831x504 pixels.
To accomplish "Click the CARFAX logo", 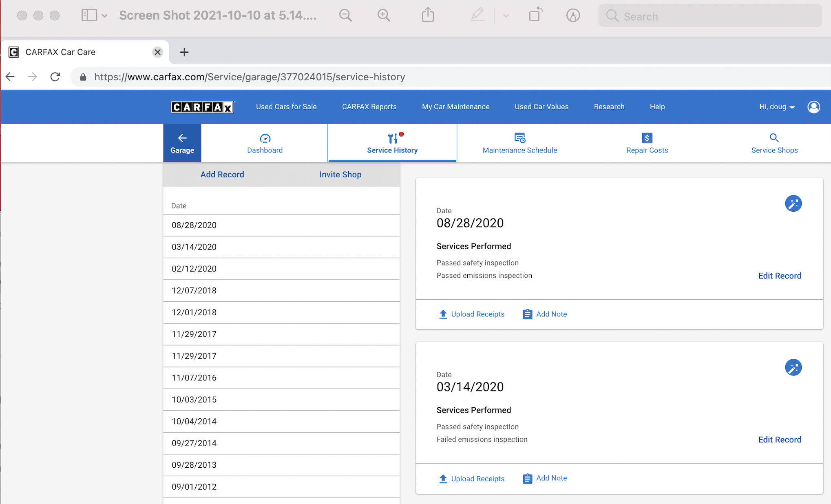I will point(203,107).
